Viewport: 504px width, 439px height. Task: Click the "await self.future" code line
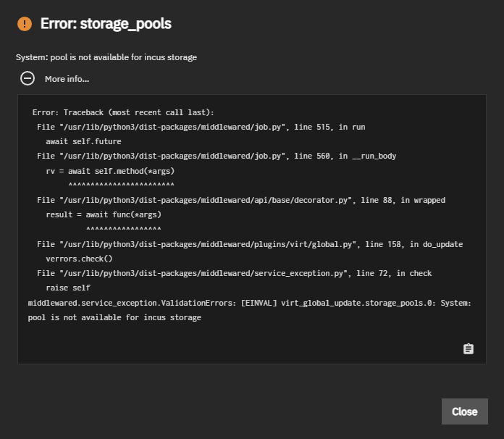pos(83,141)
